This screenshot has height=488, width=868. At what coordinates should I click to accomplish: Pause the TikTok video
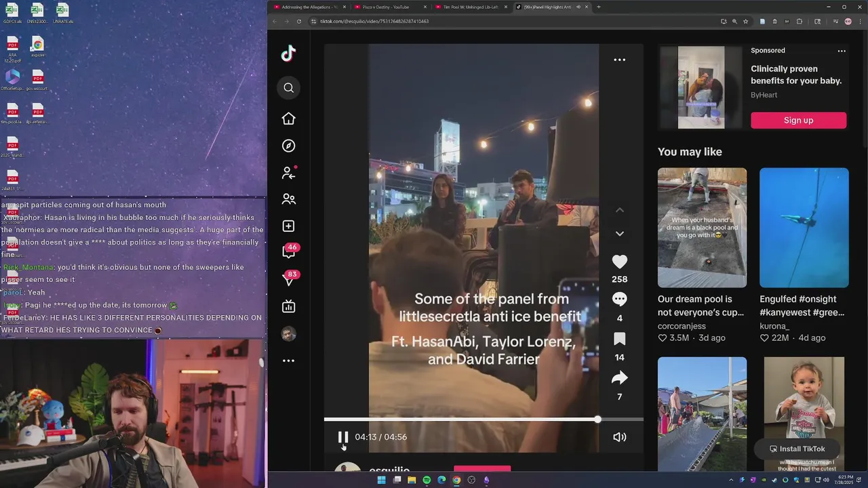click(x=343, y=437)
